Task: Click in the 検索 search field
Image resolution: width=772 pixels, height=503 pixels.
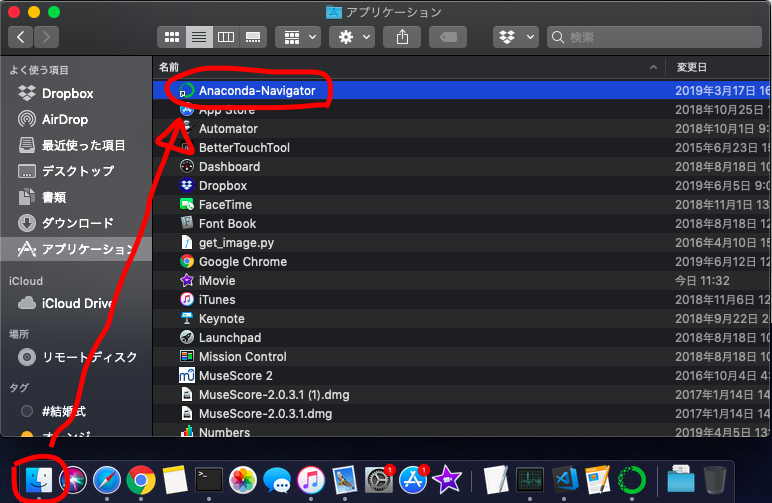Action: [654, 37]
